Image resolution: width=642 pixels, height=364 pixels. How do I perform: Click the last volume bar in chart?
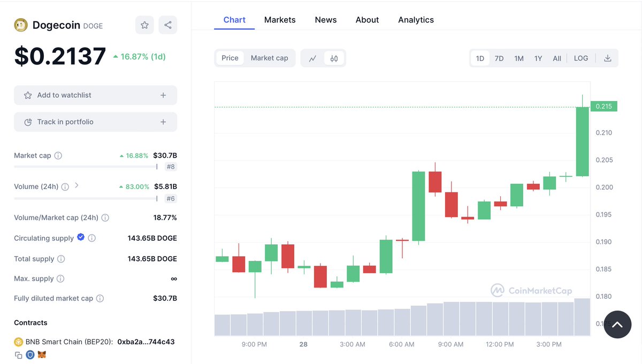[x=582, y=317]
